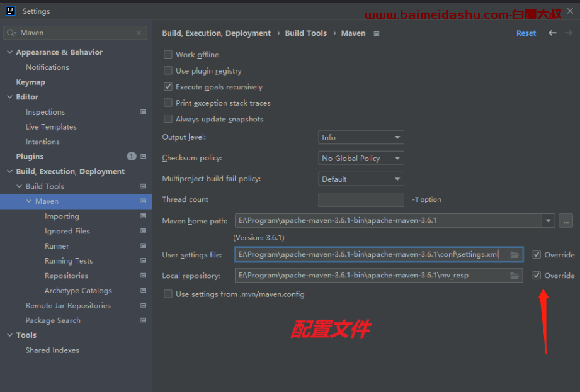This screenshot has height=392, width=580.
Task: Click the project-level icon beside Running Tests
Action: point(143,260)
